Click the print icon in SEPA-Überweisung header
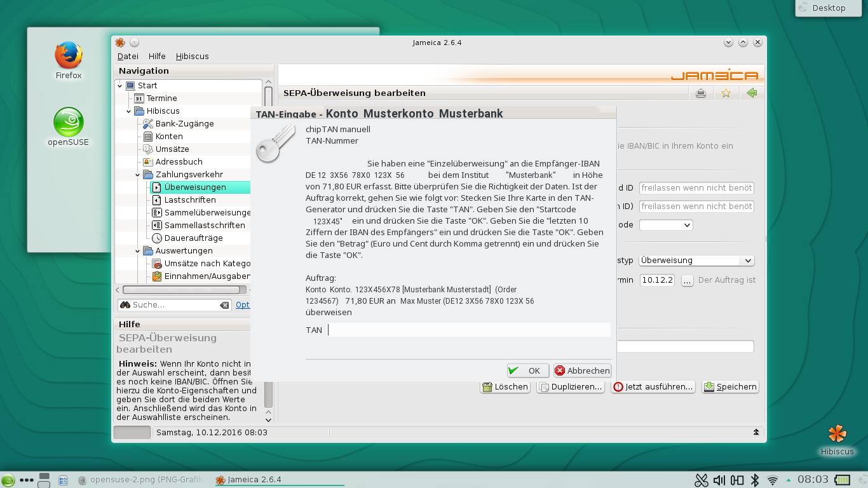This screenshot has width=868, height=488. (701, 93)
